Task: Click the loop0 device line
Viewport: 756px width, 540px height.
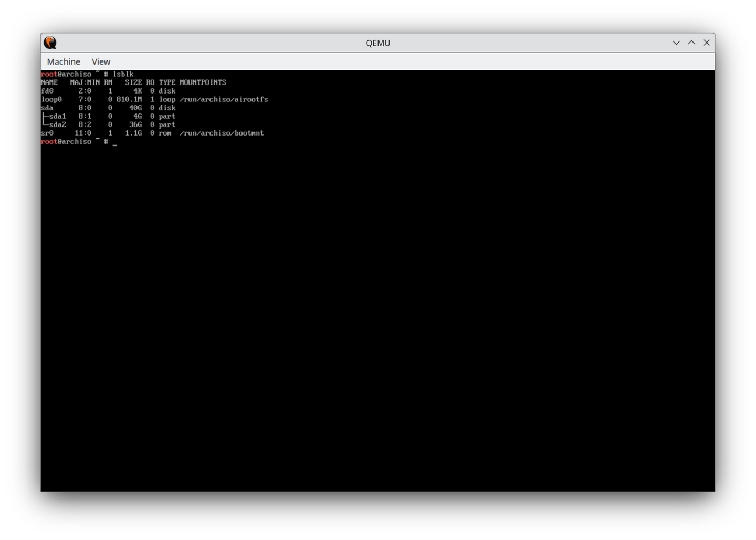Action: [x=51, y=99]
